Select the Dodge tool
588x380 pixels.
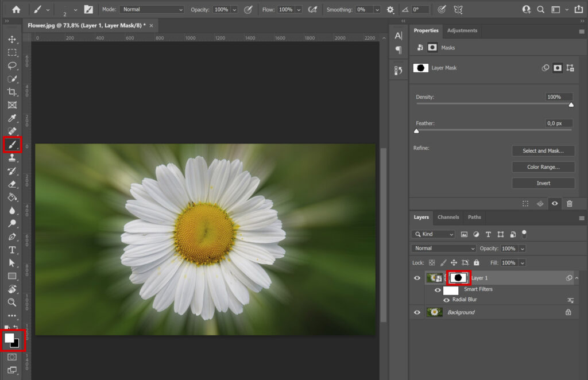point(12,224)
